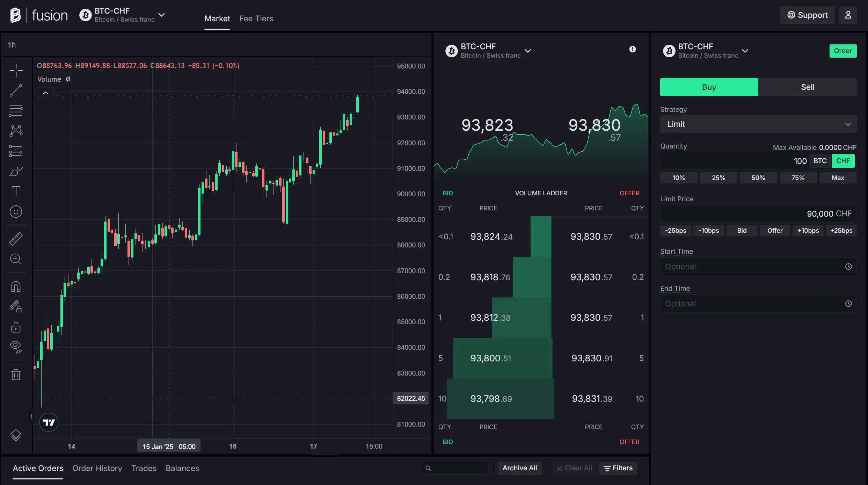Click the Start Time clock icon
868x485 pixels.
[848, 267]
